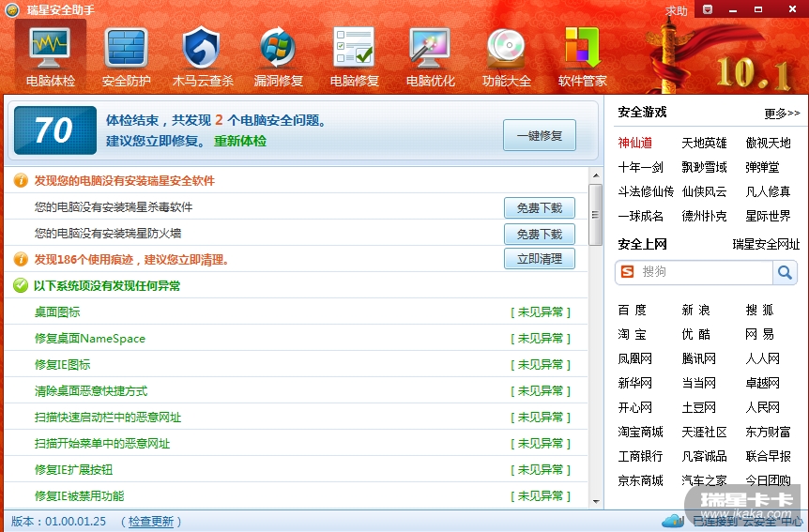
Task: Open the 淘宝 site link
Action: pyautogui.click(x=633, y=334)
